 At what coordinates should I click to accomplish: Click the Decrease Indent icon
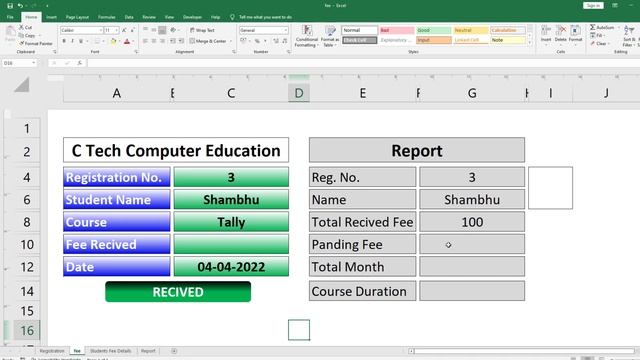(x=173, y=41)
